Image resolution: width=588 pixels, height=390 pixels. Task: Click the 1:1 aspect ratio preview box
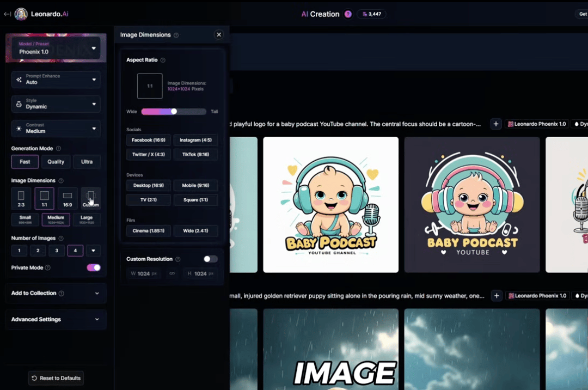click(150, 86)
